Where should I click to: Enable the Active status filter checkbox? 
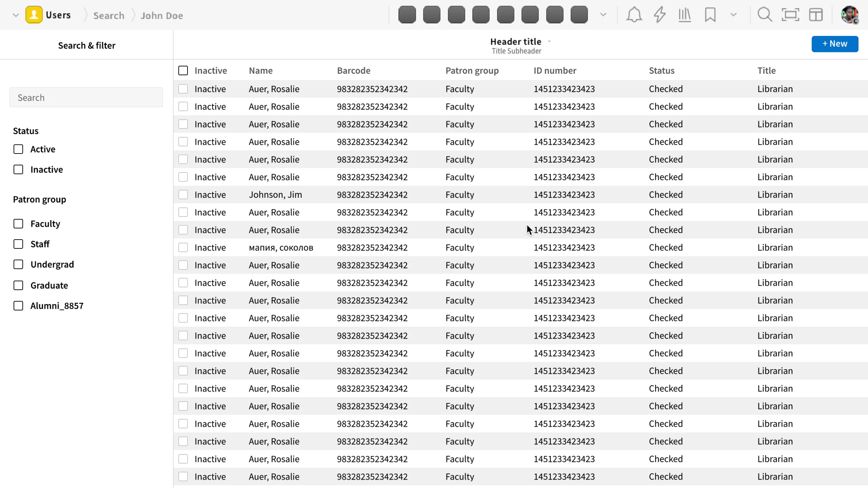[18, 149]
